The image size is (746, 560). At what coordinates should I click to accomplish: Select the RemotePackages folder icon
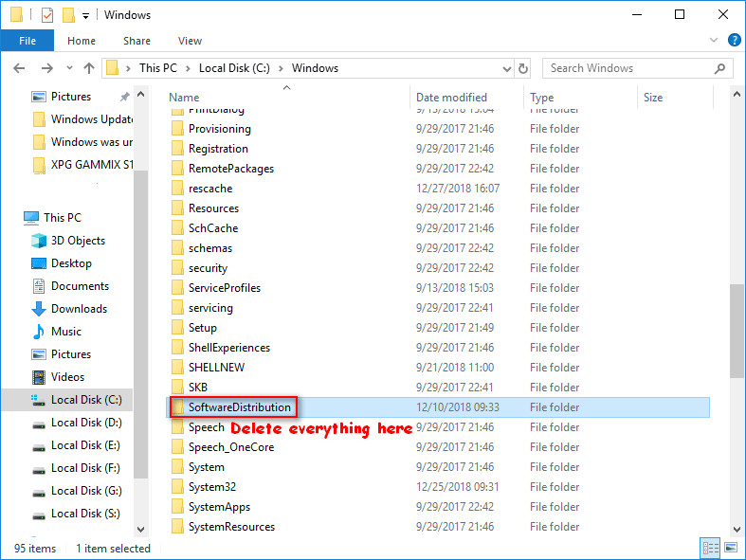pyautogui.click(x=177, y=169)
